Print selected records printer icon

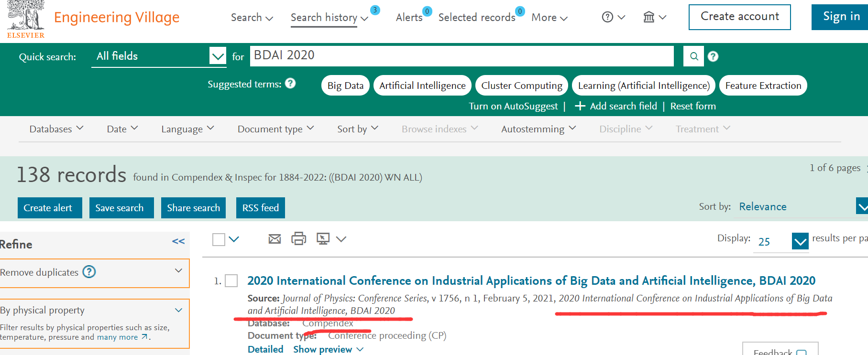(x=299, y=238)
